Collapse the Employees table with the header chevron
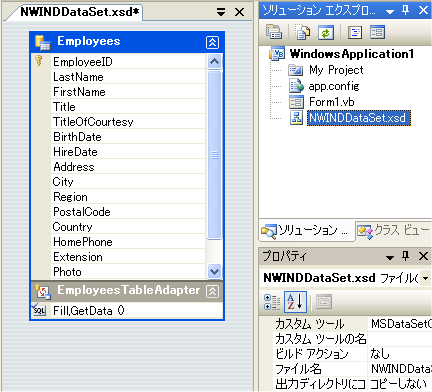The image size is (432, 392). tap(212, 42)
